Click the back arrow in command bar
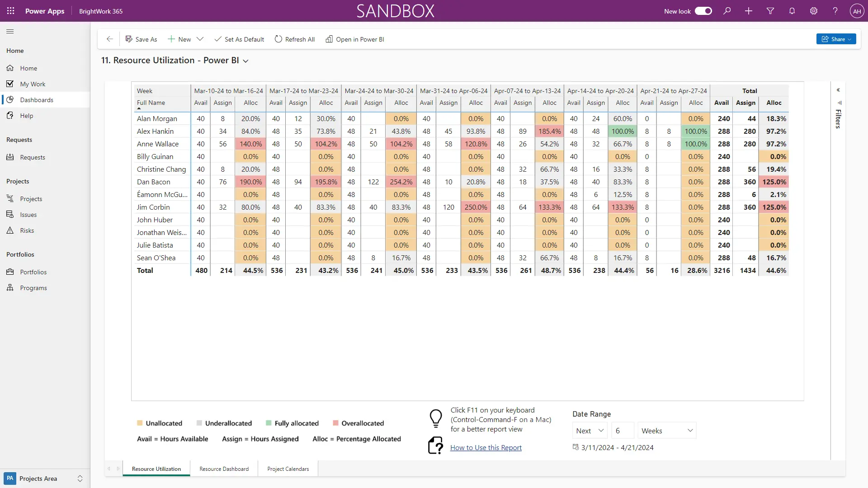 pyautogui.click(x=109, y=39)
